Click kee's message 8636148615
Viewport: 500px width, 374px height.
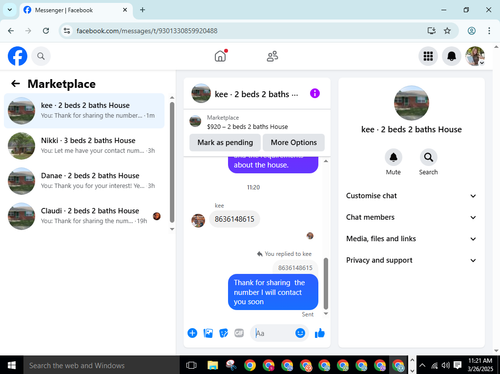point(234,219)
